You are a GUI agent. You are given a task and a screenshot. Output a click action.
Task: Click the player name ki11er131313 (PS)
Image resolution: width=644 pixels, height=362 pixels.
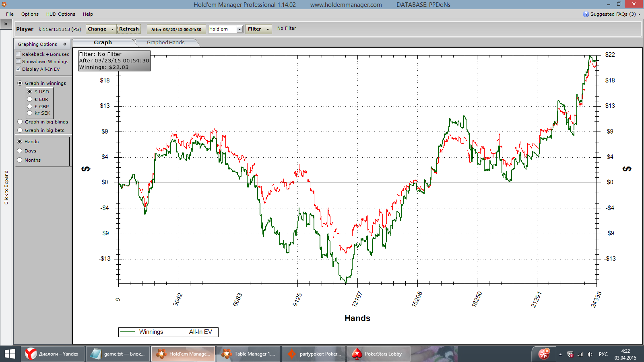point(60,29)
